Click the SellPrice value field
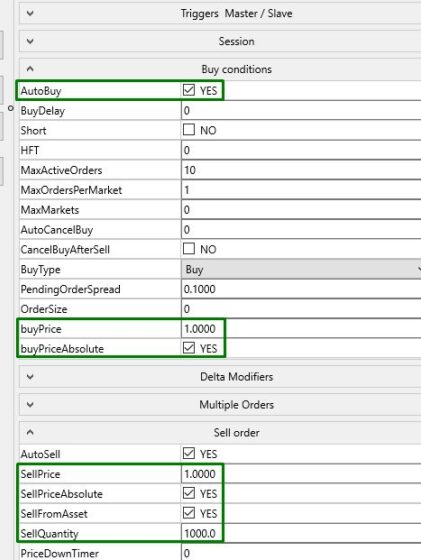 (x=301, y=474)
